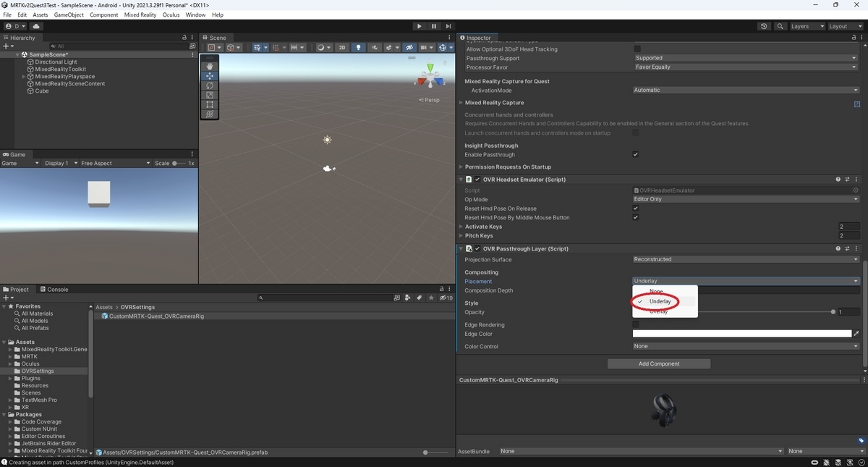Open the Oculus menu
The image size is (868, 467).
click(x=171, y=14)
